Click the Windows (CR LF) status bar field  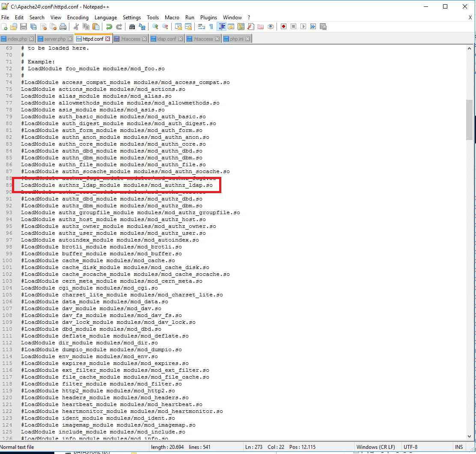(x=375, y=447)
